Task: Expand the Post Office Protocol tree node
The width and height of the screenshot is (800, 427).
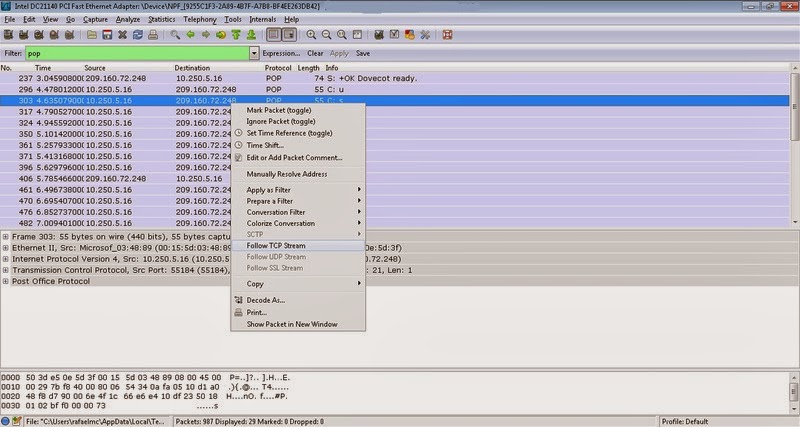Action: point(5,281)
